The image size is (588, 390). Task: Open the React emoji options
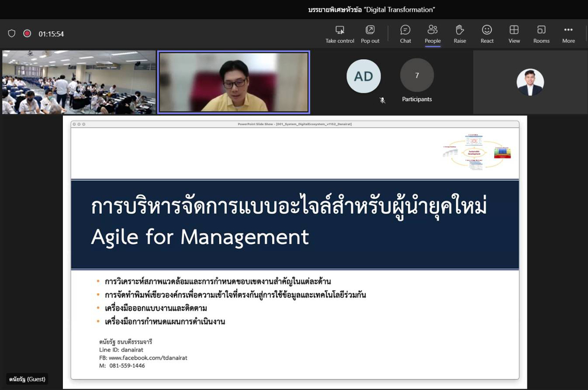487,34
